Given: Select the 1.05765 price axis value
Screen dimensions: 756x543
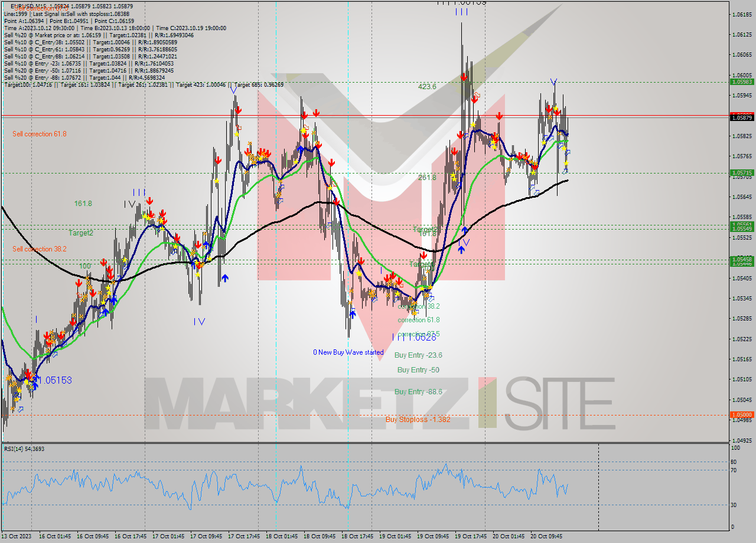Looking at the screenshot, I should click(x=741, y=156).
